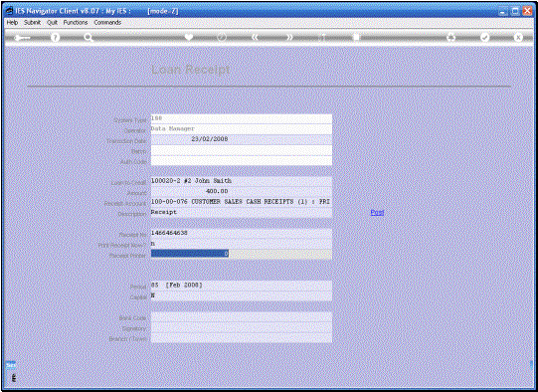Image resolution: width=538 pixels, height=392 pixels.
Task: Click the Receipt Account field 100-00-076
Action: 242,202
